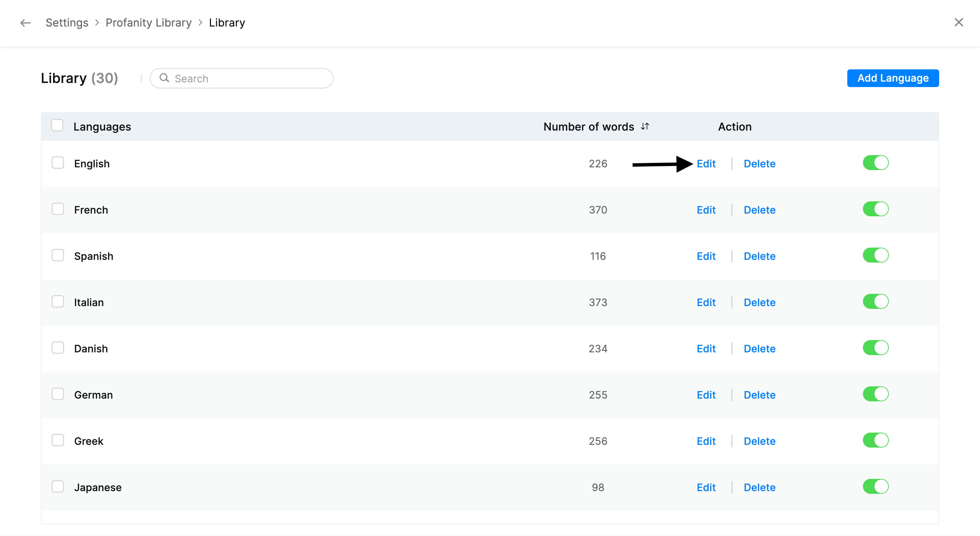Close the Library panel with X
The image size is (980, 536).
point(958,22)
